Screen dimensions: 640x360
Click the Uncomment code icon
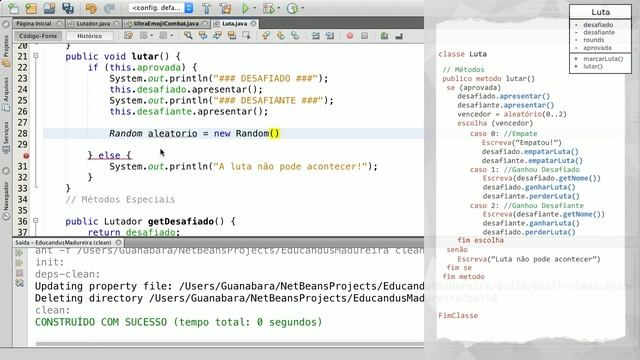399,36
